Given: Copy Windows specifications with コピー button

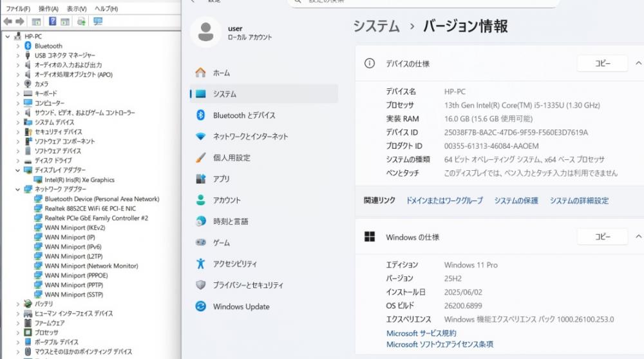Looking at the screenshot, I should pos(603,237).
